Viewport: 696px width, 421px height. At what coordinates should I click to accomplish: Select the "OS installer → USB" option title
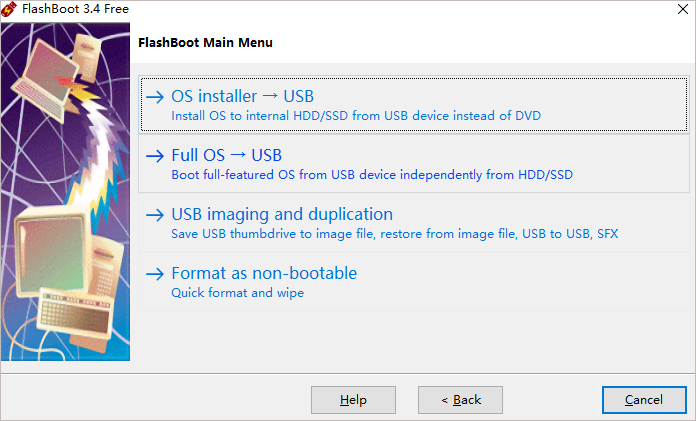pos(243,97)
